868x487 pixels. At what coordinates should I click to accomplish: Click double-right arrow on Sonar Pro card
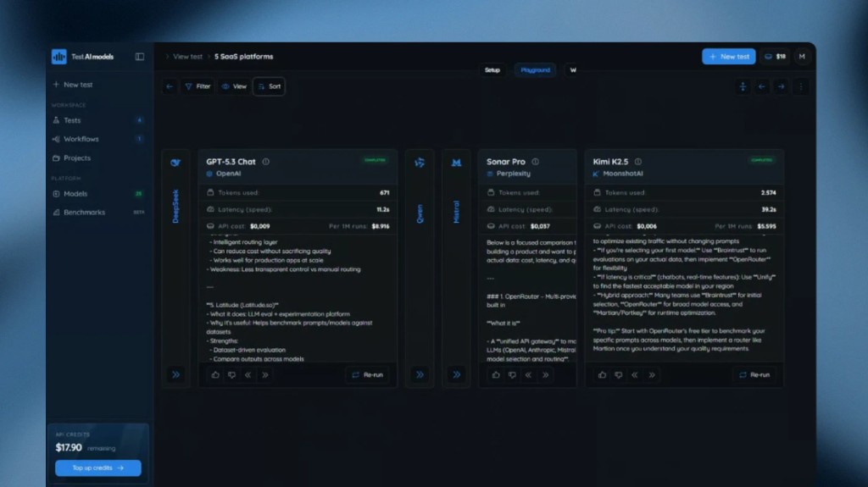pyautogui.click(x=546, y=374)
